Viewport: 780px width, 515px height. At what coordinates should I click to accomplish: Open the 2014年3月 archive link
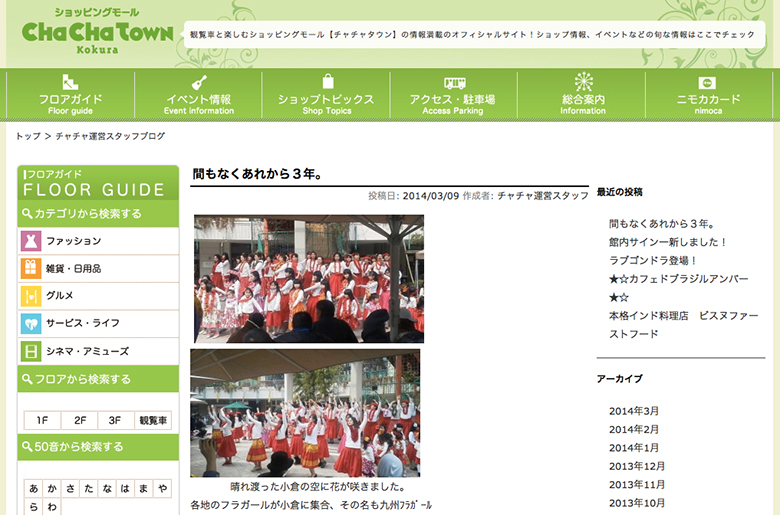click(x=634, y=411)
